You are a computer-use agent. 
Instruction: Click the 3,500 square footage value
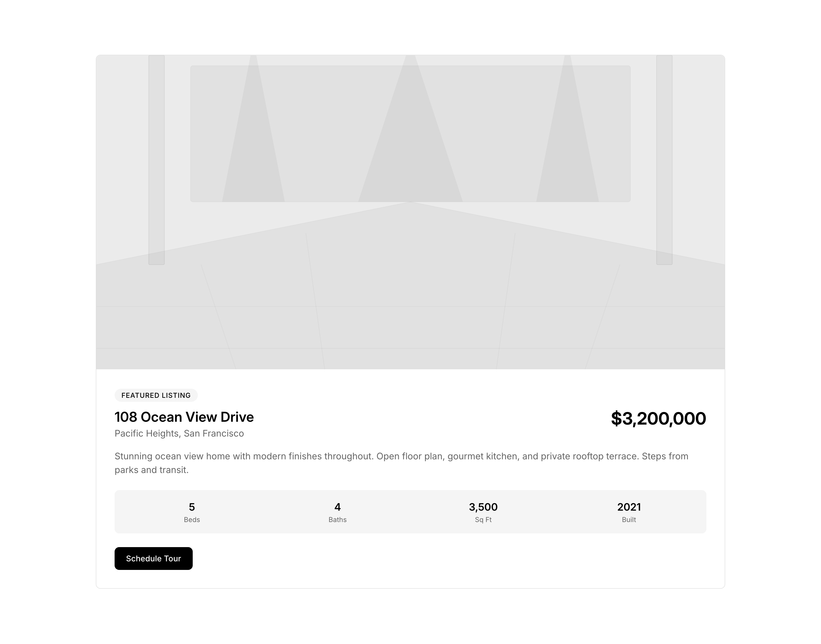pos(483,507)
